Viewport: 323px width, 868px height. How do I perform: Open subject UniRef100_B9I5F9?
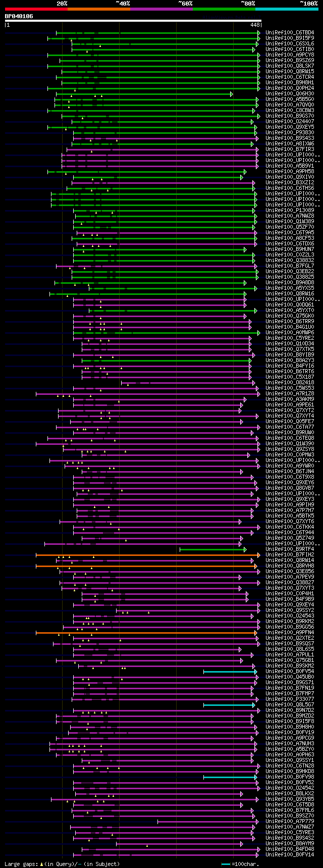tap(290, 38)
